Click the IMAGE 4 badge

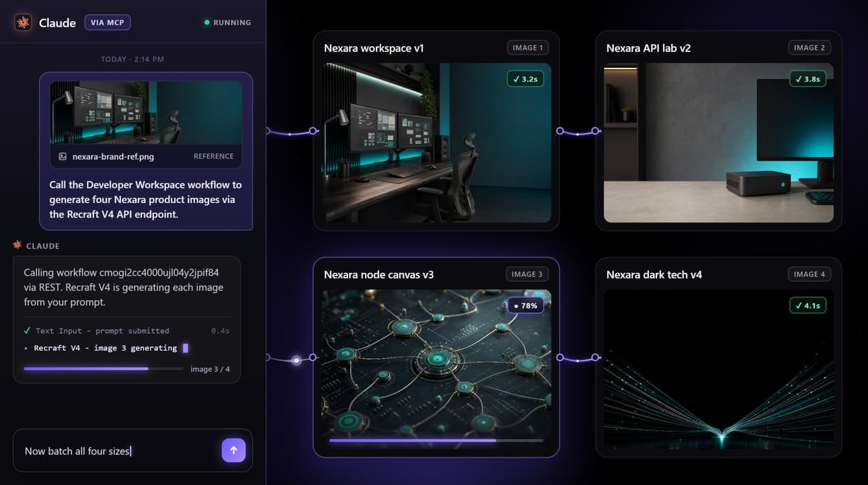click(810, 274)
